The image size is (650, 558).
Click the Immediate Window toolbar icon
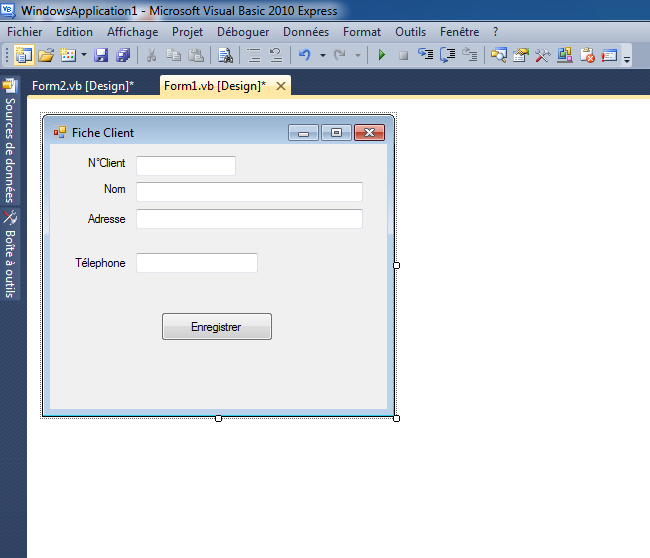pyautogui.click(x=609, y=55)
